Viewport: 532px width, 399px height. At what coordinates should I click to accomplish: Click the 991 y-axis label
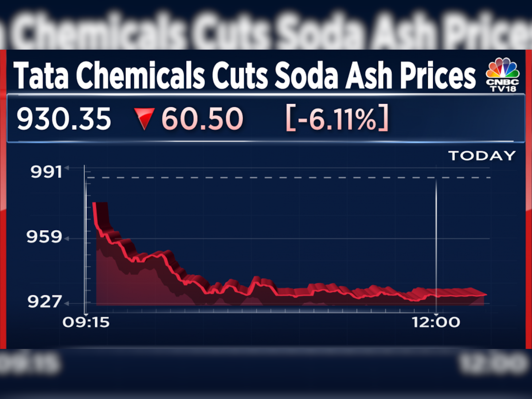(46, 172)
